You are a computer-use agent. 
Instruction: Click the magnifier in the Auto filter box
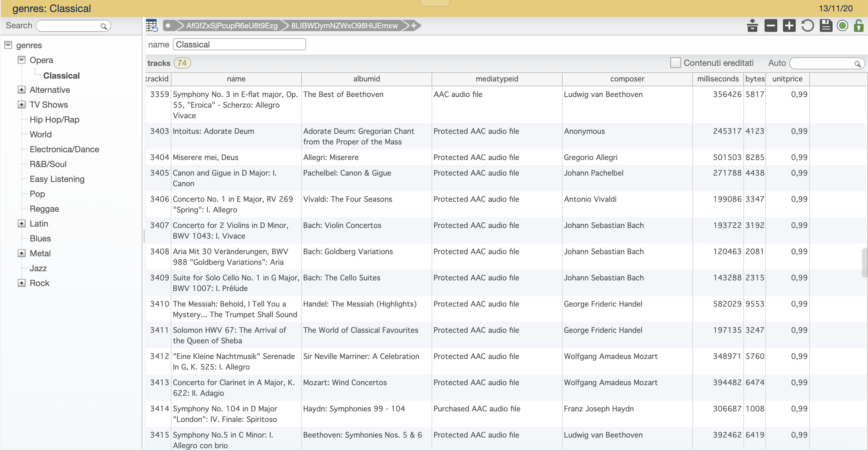point(857,64)
